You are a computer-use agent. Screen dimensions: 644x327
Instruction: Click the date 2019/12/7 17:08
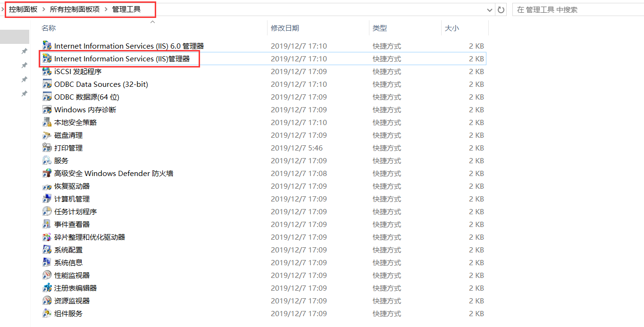point(299,173)
